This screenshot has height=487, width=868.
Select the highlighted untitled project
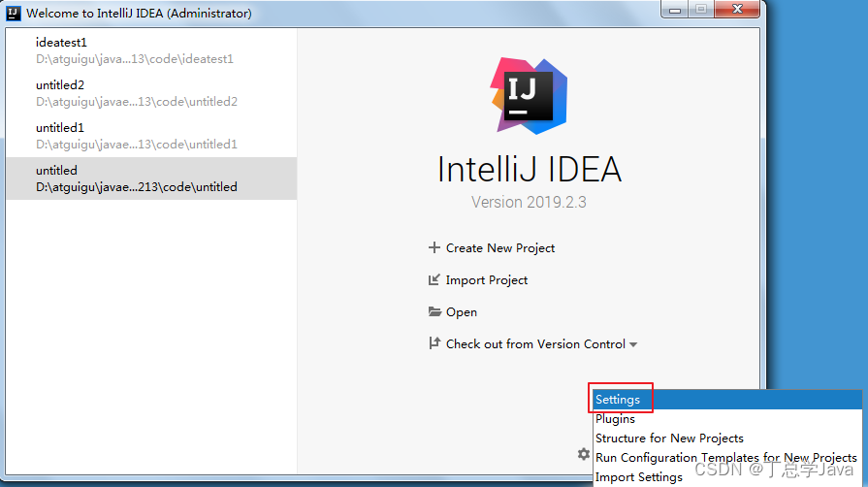(151, 179)
